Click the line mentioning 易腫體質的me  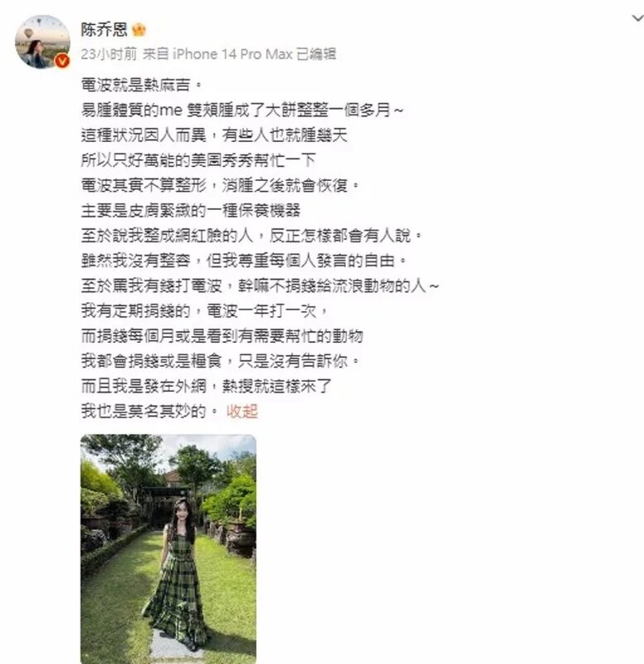point(242,110)
